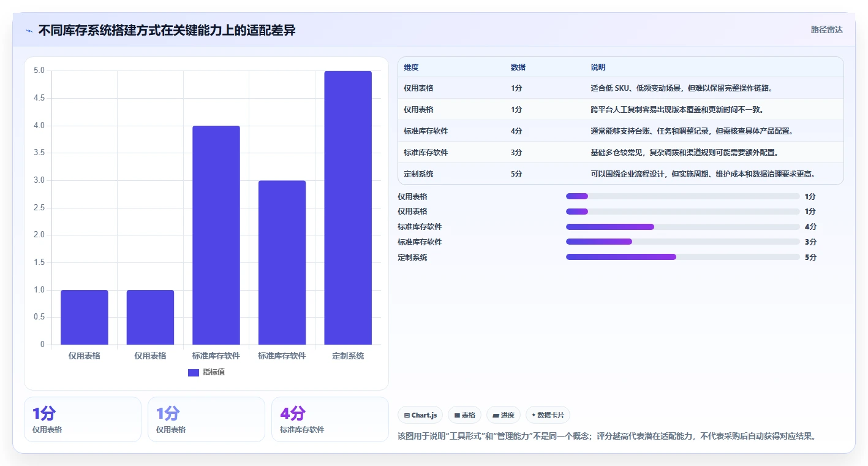The image size is (868, 466).
Task: Click the 5.0 y-axis tick label
Action: coord(39,71)
